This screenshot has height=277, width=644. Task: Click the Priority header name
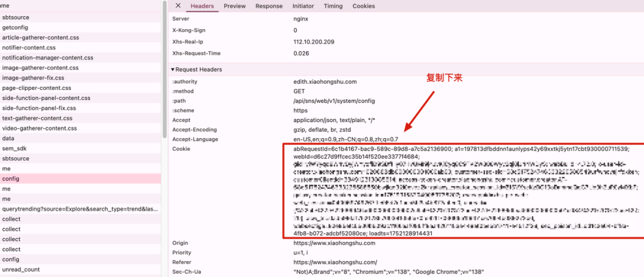coord(181,253)
